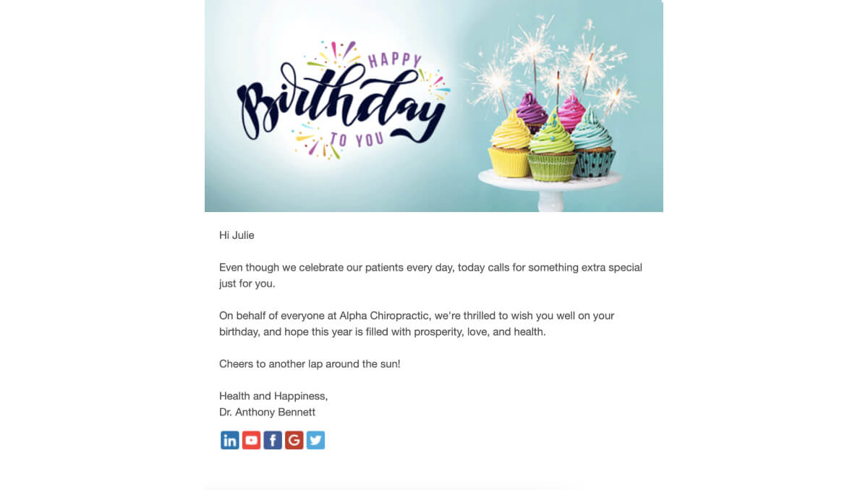Viewport: 868px width, 490px height.
Task: Click the purple frosted cupcake
Action: pos(532,109)
